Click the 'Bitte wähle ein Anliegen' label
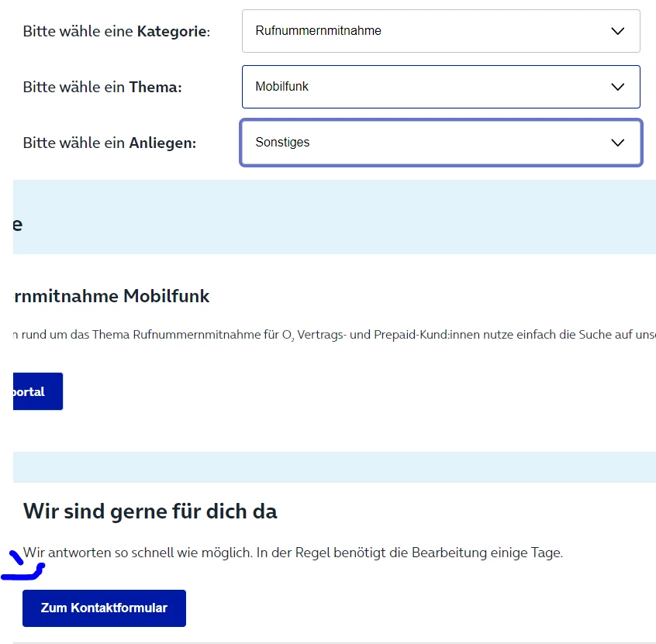656x644 pixels. click(x=109, y=143)
